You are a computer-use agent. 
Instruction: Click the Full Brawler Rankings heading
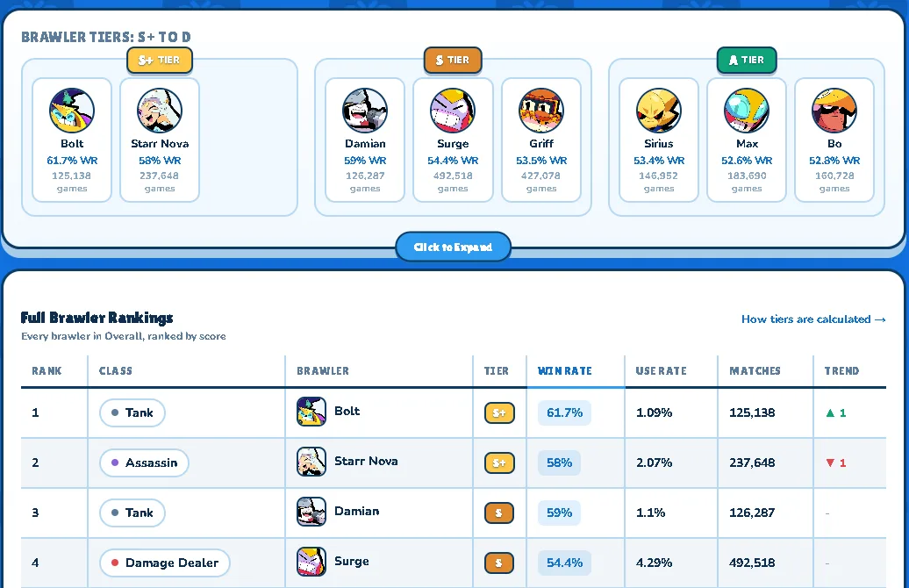pos(97,318)
